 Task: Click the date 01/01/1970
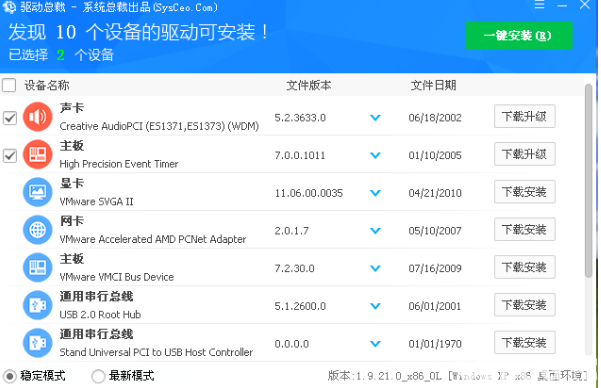435,344
